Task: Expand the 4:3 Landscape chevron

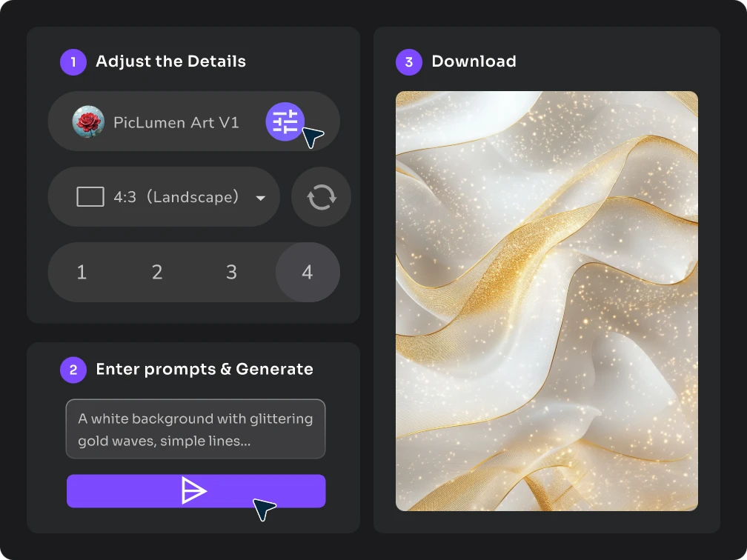Action: [x=260, y=198]
